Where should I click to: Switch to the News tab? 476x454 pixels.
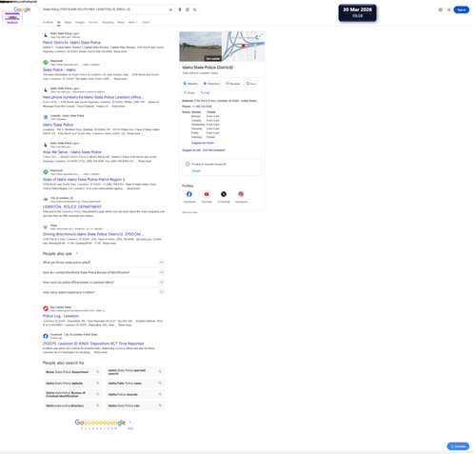[121, 23]
